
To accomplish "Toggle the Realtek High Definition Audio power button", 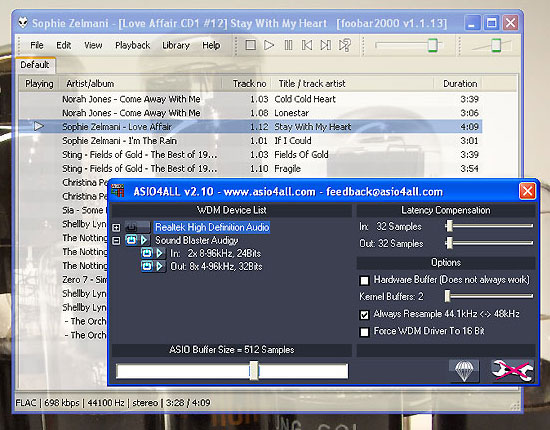I will click(132, 227).
